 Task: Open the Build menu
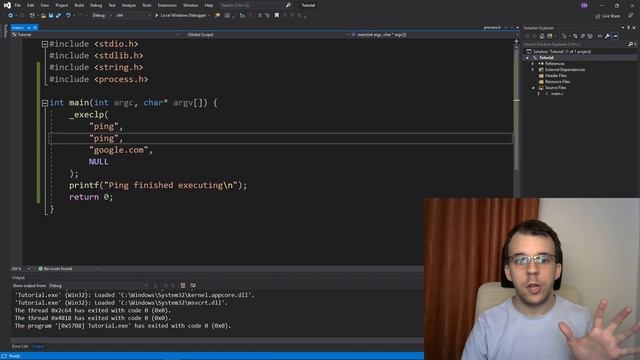(x=79, y=5)
